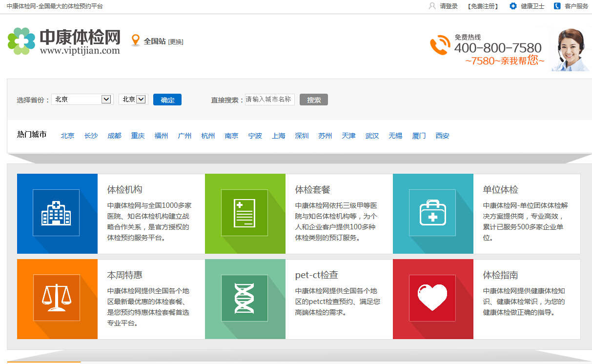Click the orange hotline phone icon

point(440,45)
